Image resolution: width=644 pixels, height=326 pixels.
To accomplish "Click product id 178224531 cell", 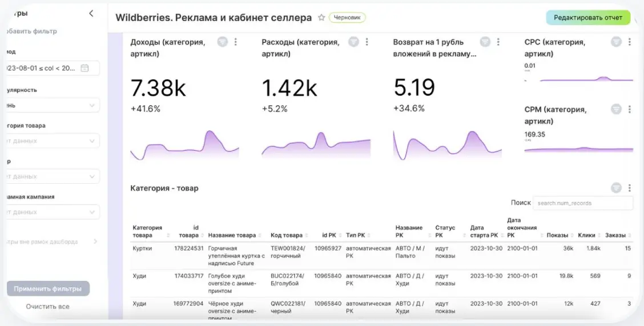I will coord(189,248).
